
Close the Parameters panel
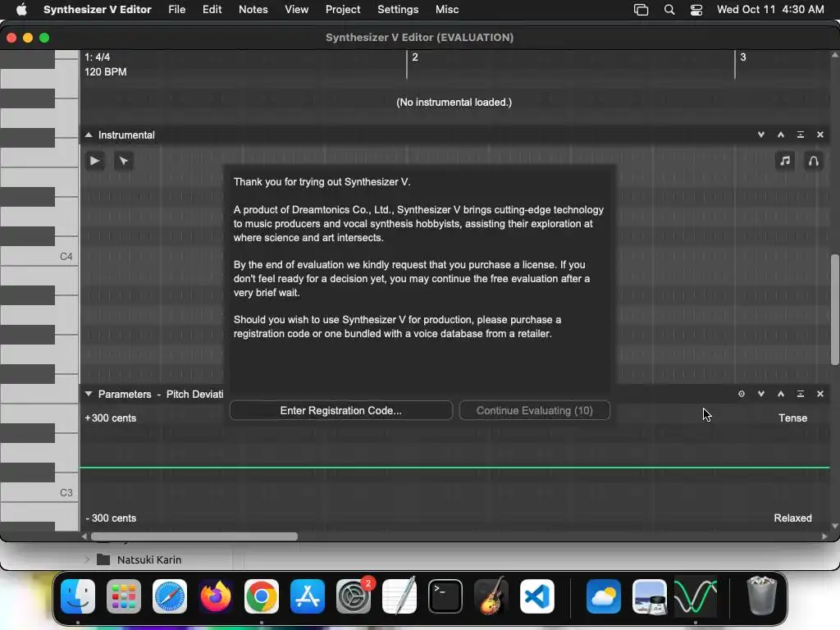point(820,394)
